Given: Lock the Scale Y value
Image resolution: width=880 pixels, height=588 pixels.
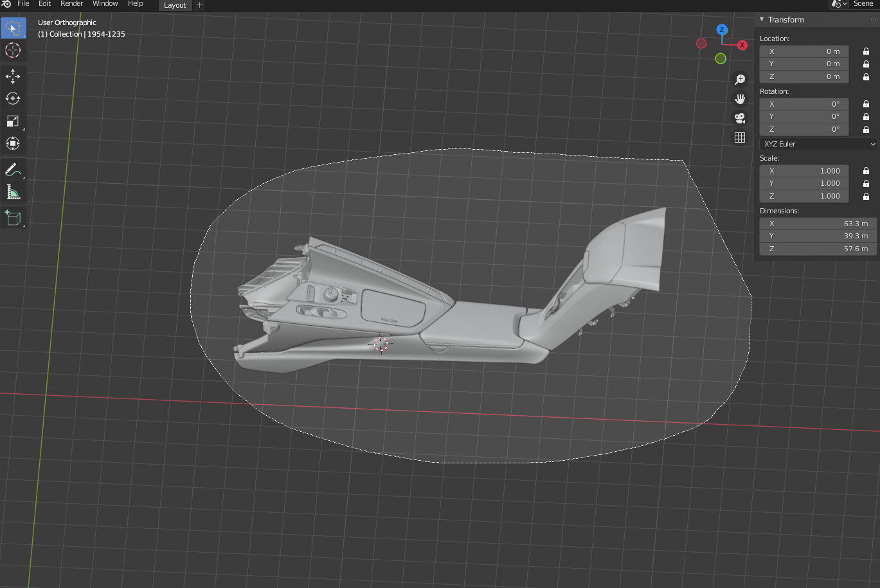Looking at the screenshot, I should [866, 183].
